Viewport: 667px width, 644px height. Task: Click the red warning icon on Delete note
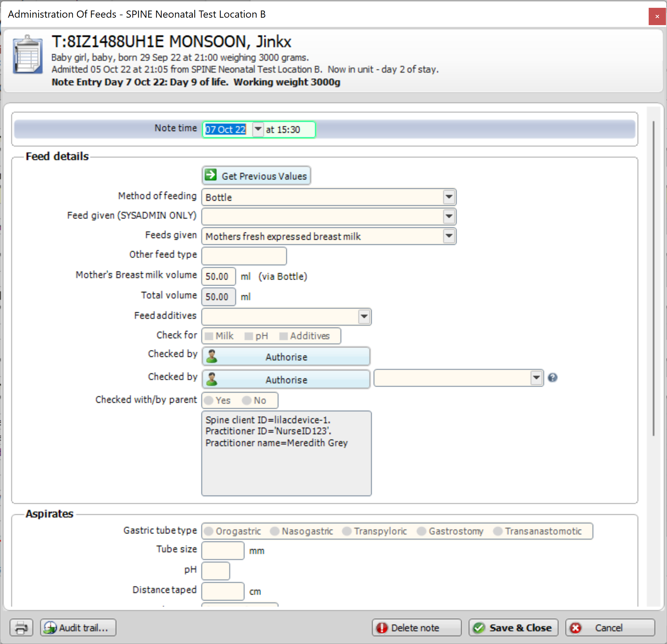coord(382,627)
